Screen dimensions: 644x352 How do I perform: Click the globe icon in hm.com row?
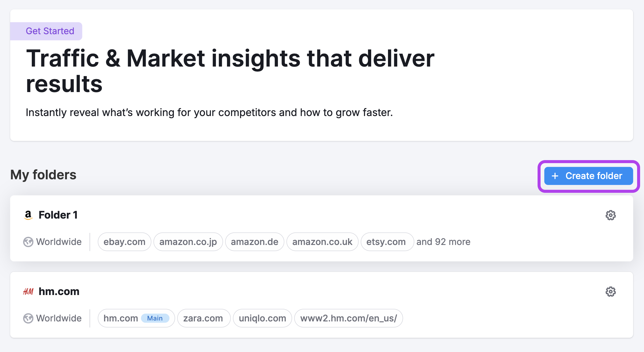(x=28, y=318)
